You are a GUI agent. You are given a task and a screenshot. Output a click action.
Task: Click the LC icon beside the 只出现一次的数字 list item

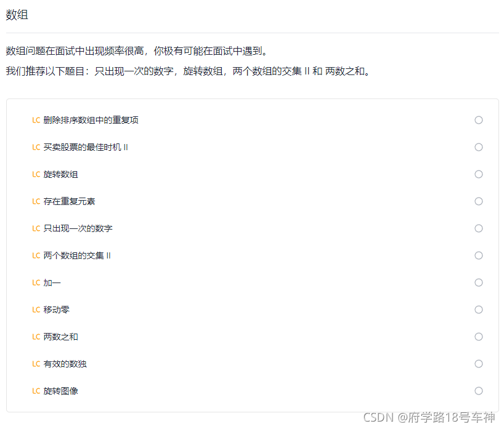click(36, 228)
